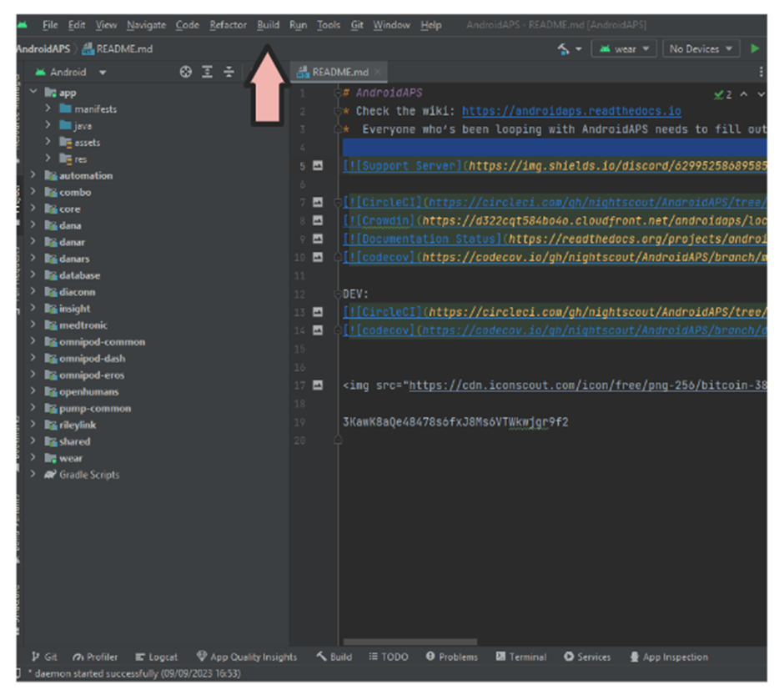Open the View menu
784x690 pixels.
pos(106,25)
